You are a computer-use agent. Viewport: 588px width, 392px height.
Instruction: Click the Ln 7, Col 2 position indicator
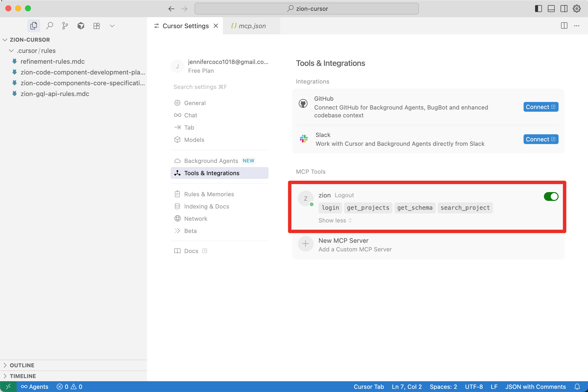(407, 387)
